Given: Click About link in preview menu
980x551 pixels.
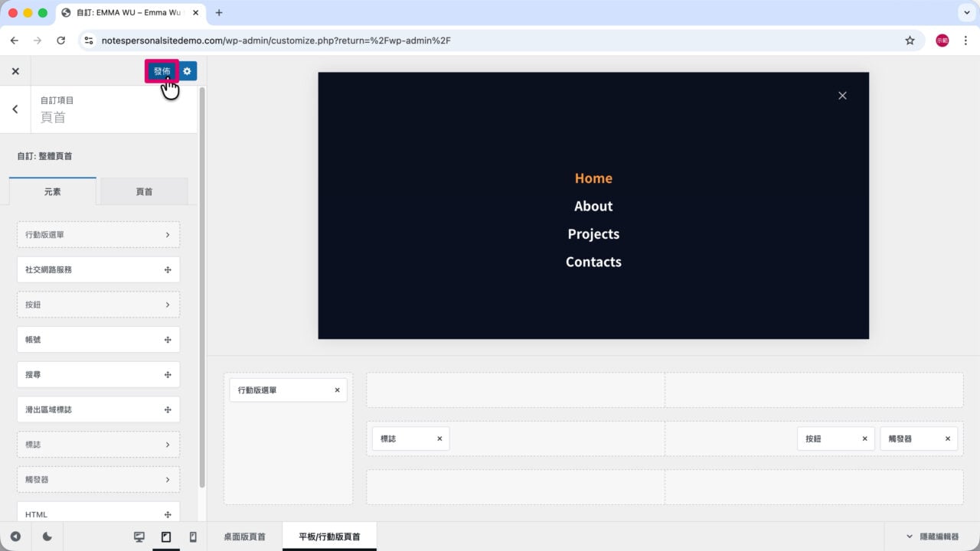Looking at the screenshot, I should tap(593, 206).
